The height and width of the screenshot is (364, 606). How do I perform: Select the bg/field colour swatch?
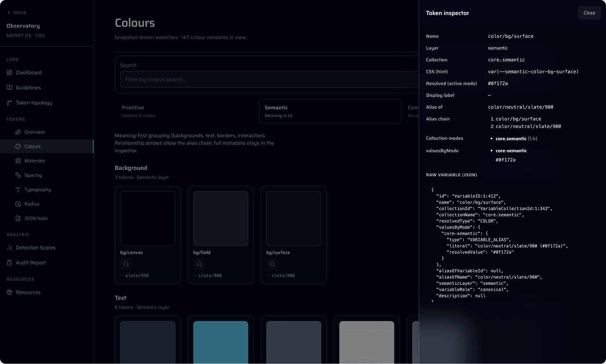click(x=221, y=218)
